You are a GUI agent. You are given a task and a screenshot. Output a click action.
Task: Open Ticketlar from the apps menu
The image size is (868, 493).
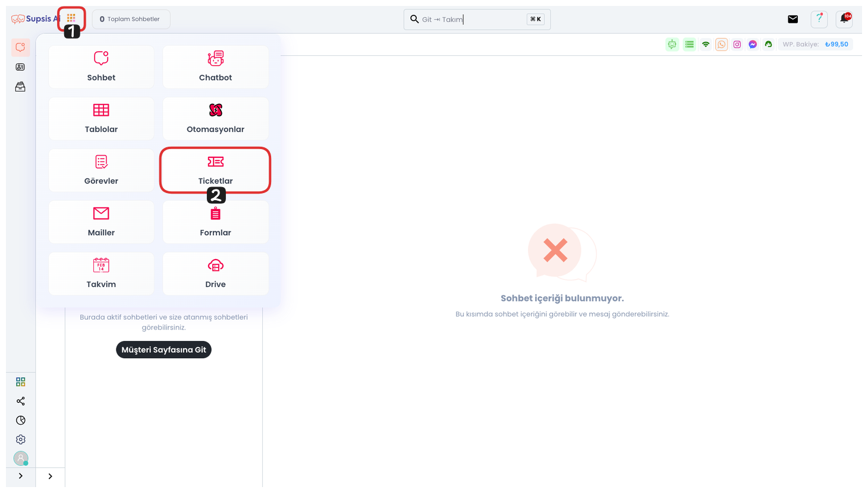click(215, 170)
